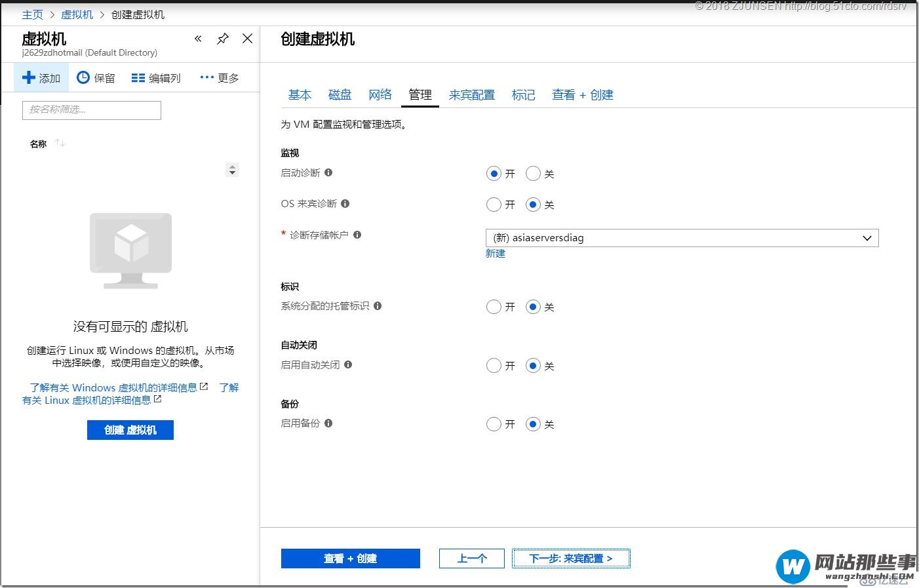Set 启动诊断 to 关
The height and width of the screenshot is (588, 919).
pos(533,174)
